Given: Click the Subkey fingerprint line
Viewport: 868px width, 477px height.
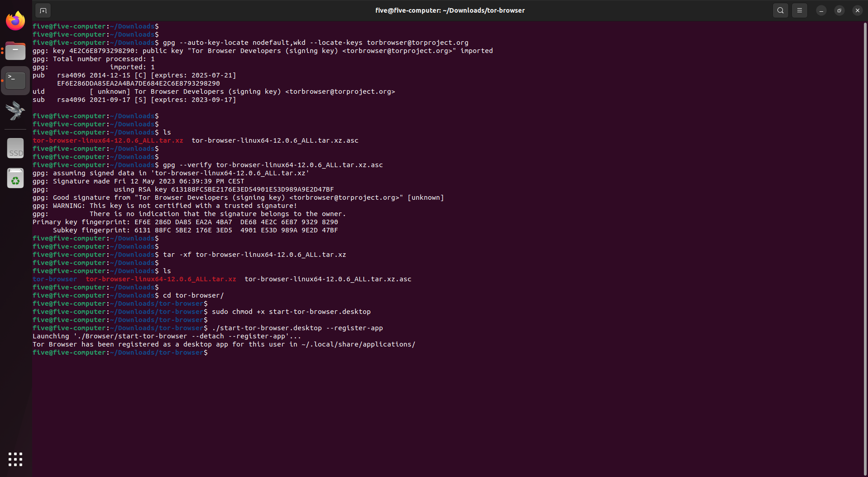Looking at the screenshot, I should (196, 230).
